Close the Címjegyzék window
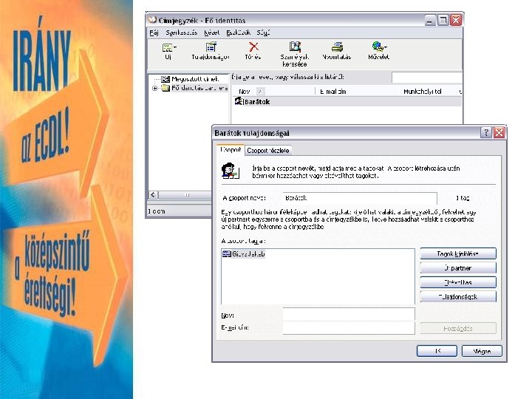 [456, 20]
